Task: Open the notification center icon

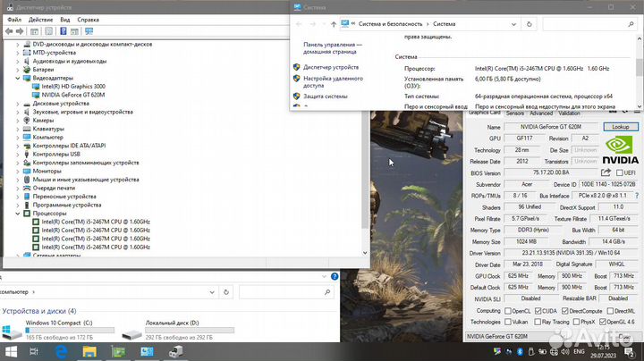Action: tap(629, 351)
